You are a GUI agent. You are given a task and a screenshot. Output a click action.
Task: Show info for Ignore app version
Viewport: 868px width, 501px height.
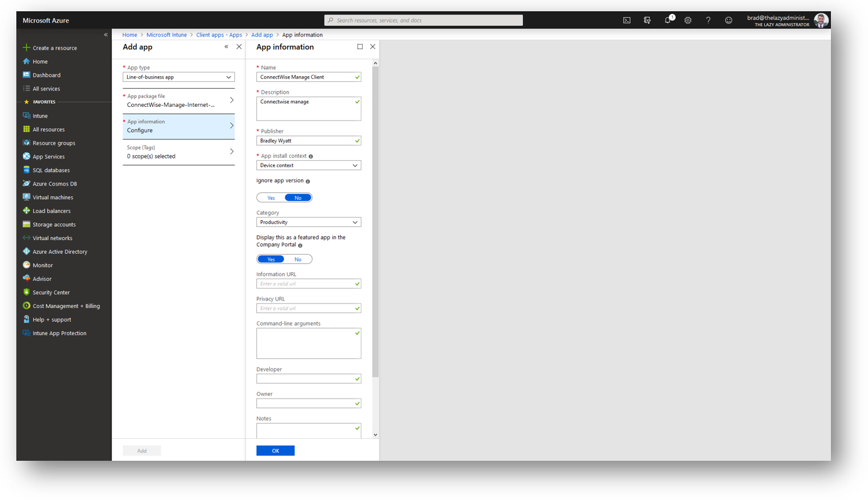(307, 181)
